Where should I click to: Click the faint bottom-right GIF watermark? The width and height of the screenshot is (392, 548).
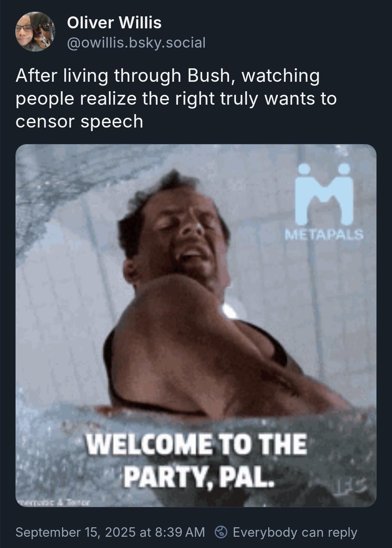[x=351, y=486]
